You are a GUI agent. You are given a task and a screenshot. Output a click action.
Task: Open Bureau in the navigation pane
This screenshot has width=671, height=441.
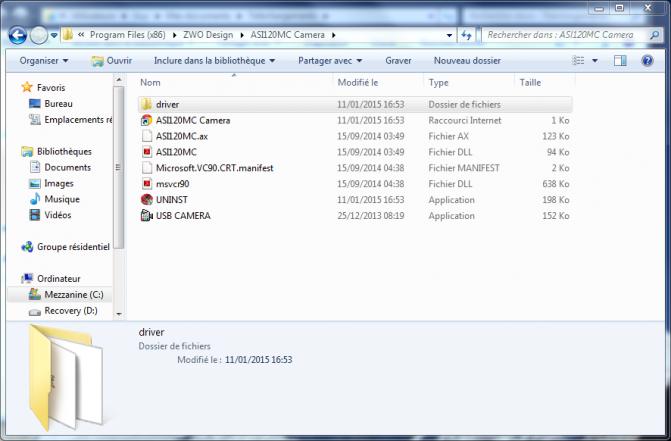coord(58,104)
